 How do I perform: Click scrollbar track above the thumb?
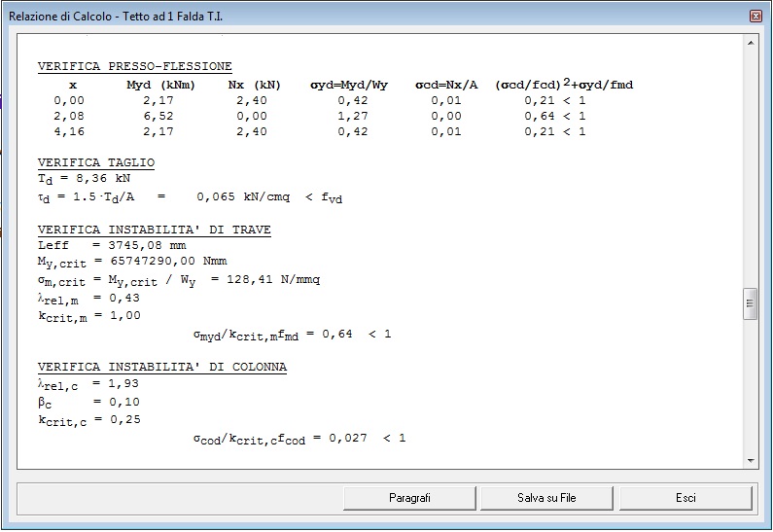tap(751, 167)
